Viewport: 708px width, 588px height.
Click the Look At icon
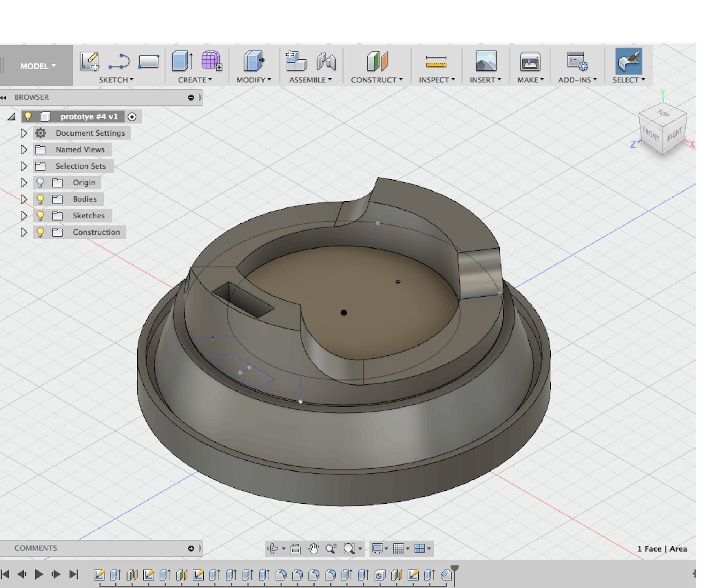[295, 549]
